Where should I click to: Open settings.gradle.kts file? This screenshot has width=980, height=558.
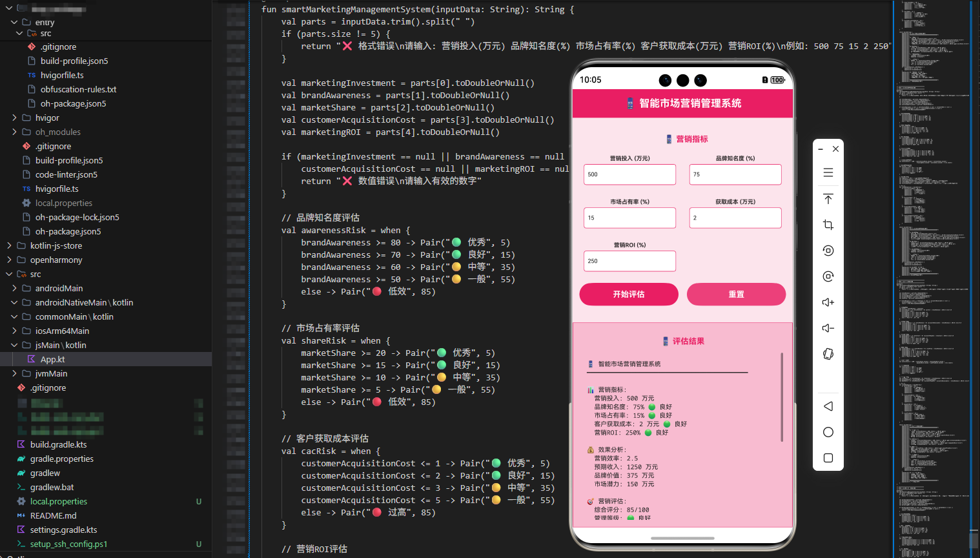63,530
